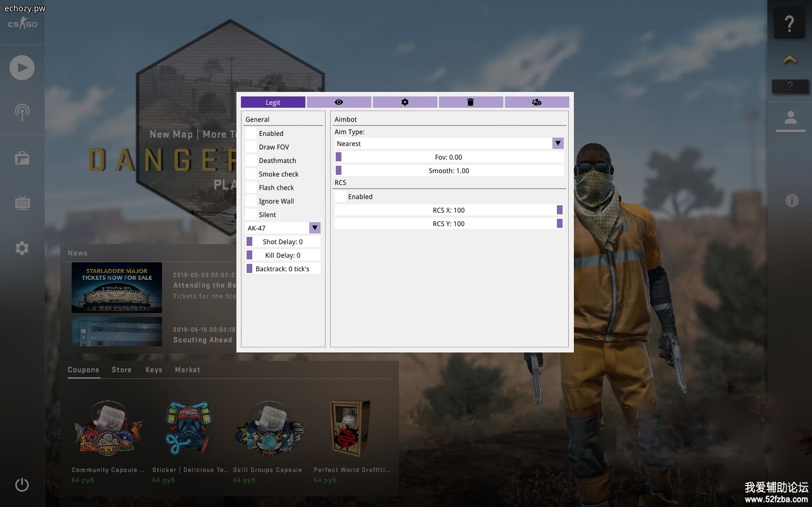
Task: Click the Smooth slider bar
Action: click(x=449, y=170)
